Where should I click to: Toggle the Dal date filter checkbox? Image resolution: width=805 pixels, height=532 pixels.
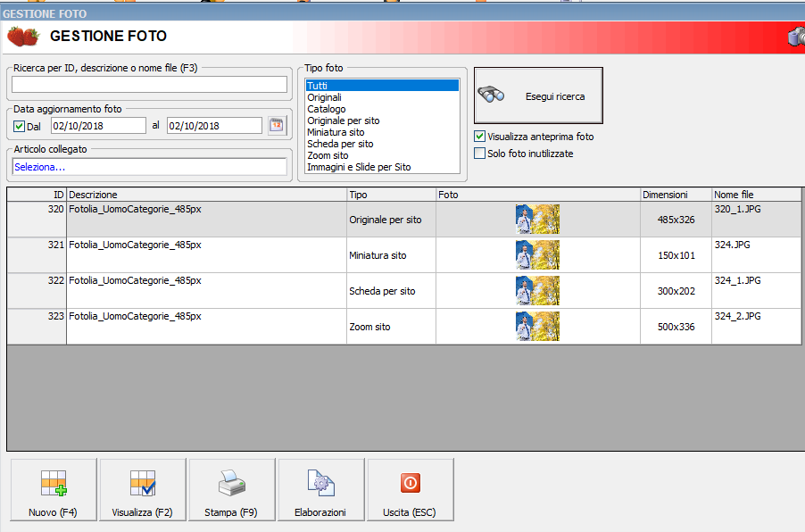[20, 127]
